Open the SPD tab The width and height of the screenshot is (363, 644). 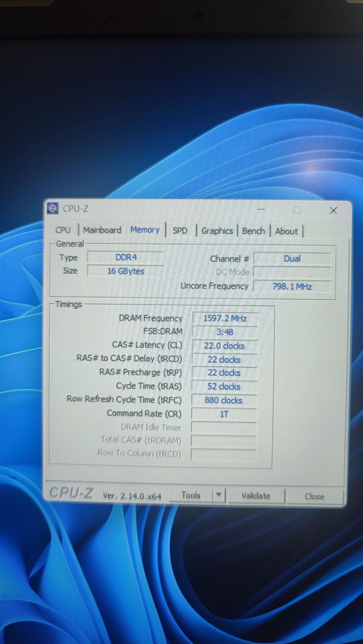point(180,231)
